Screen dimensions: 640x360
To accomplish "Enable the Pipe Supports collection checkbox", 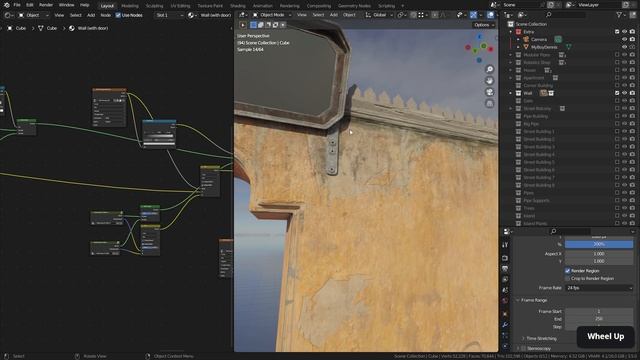I will tap(617, 200).
